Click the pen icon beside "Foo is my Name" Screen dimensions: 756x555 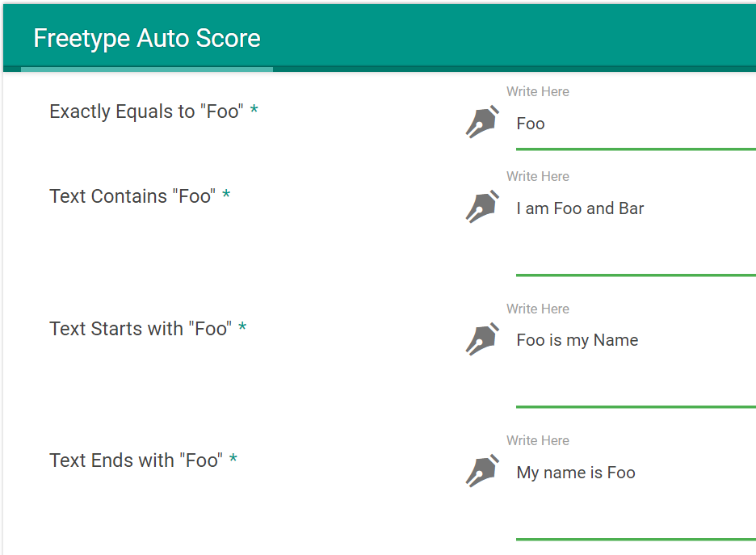pyautogui.click(x=482, y=339)
